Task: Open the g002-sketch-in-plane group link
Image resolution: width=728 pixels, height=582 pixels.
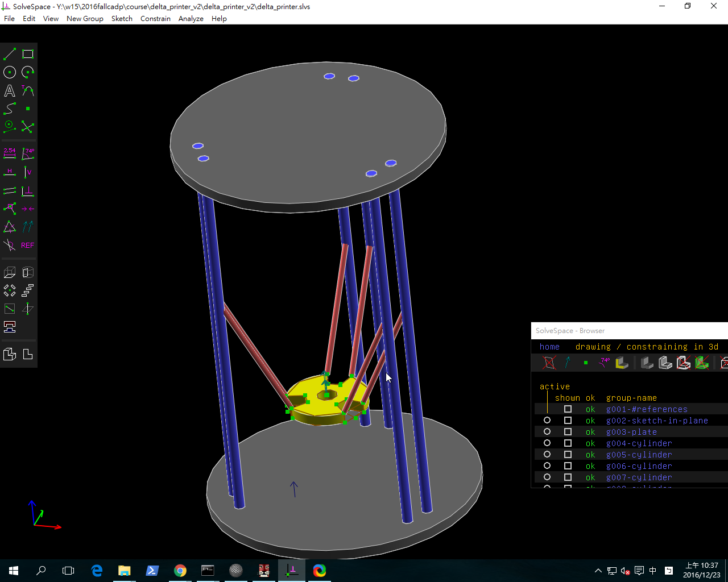Action: (x=657, y=421)
